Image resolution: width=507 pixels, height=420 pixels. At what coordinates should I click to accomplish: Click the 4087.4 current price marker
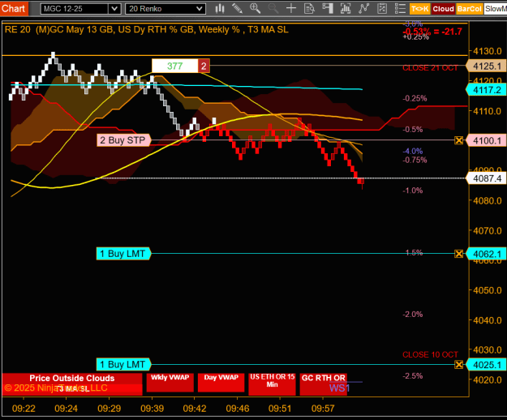[x=486, y=178]
